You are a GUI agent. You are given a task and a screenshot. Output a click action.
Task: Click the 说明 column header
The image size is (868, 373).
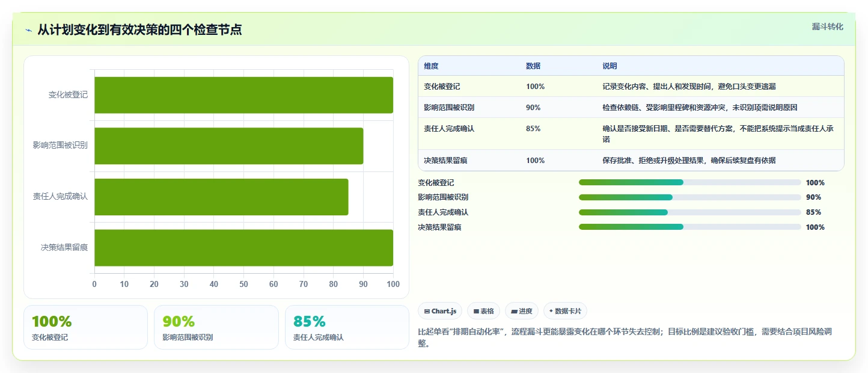pyautogui.click(x=610, y=66)
